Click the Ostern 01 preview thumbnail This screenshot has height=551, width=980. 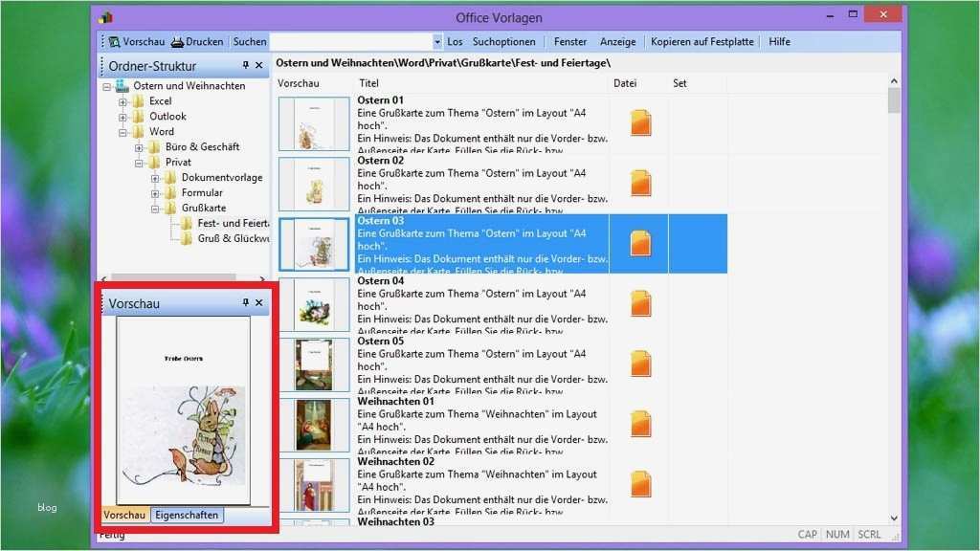tap(314, 123)
